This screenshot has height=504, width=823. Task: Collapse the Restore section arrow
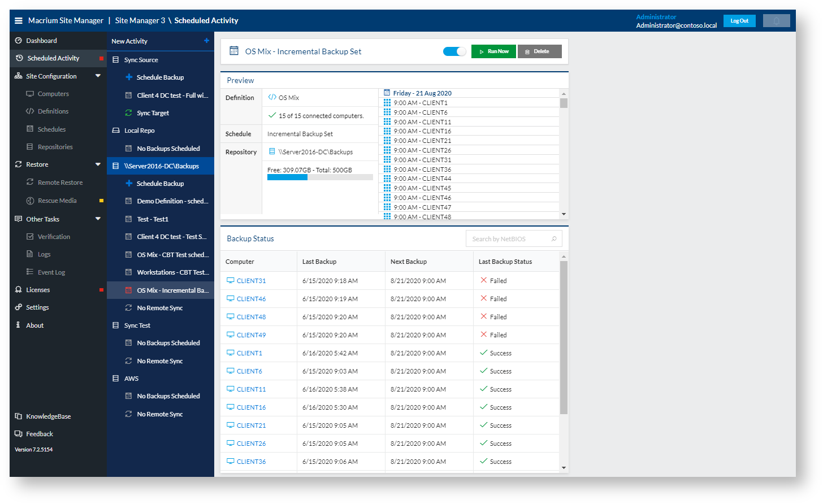pos(98,164)
